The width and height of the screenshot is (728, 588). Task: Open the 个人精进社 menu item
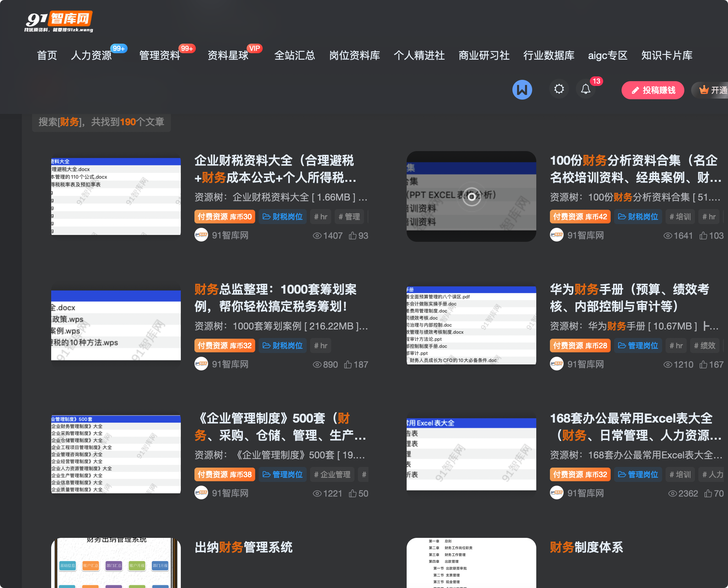(419, 56)
